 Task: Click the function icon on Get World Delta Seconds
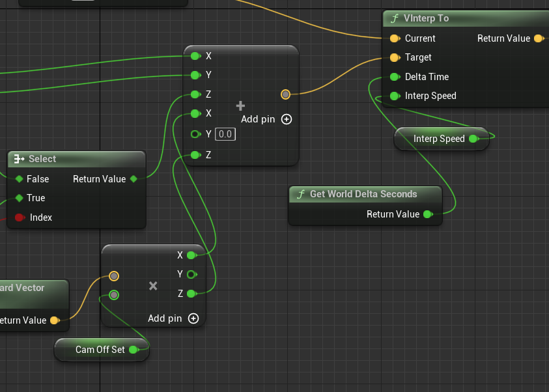(301, 194)
